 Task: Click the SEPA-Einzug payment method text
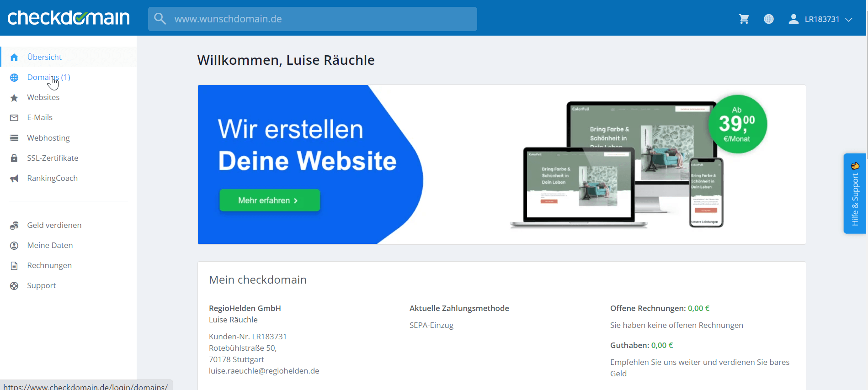pos(431,325)
